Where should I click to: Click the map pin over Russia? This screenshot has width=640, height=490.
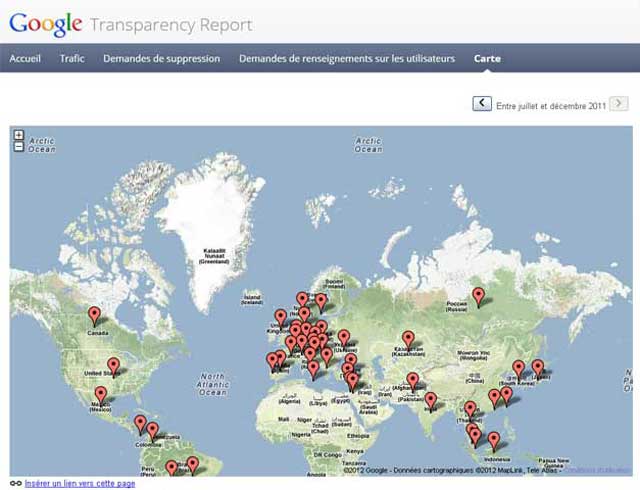[x=478, y=296]
